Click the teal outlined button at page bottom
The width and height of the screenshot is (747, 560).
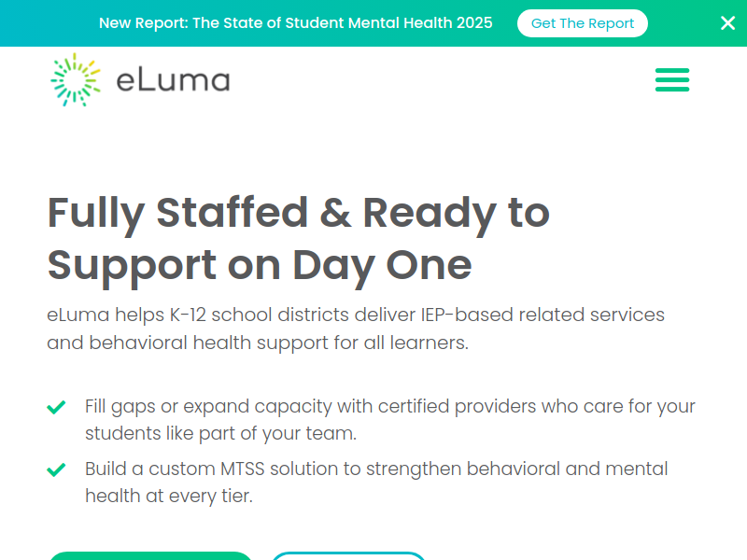(x=347, y=555)
